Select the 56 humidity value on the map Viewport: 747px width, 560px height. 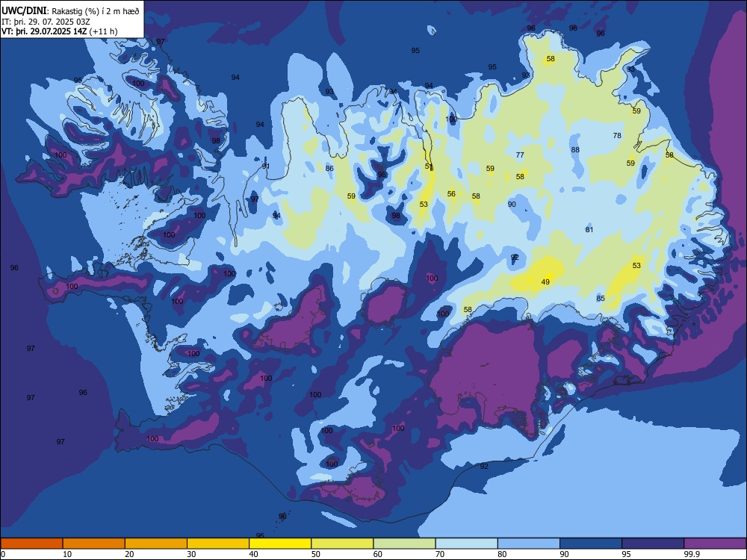(x=451, y=194)
